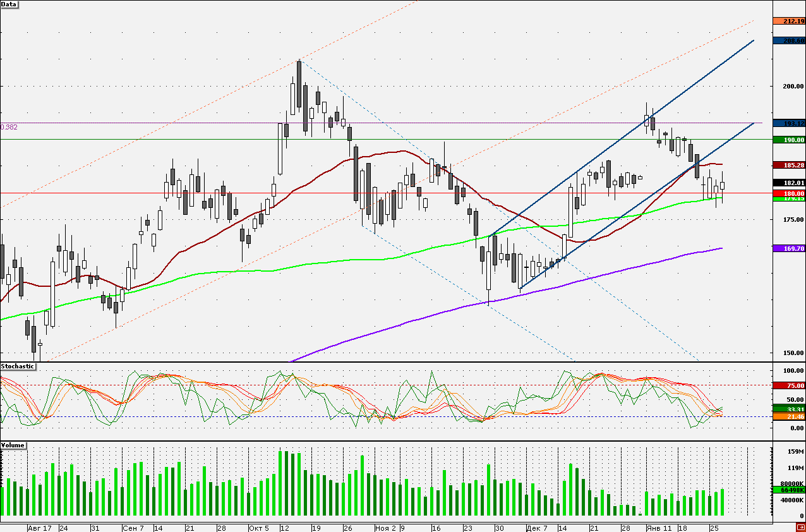Screen dimensions: 806x532
Task: Click the 30 date label
Action: coord(499,528)
